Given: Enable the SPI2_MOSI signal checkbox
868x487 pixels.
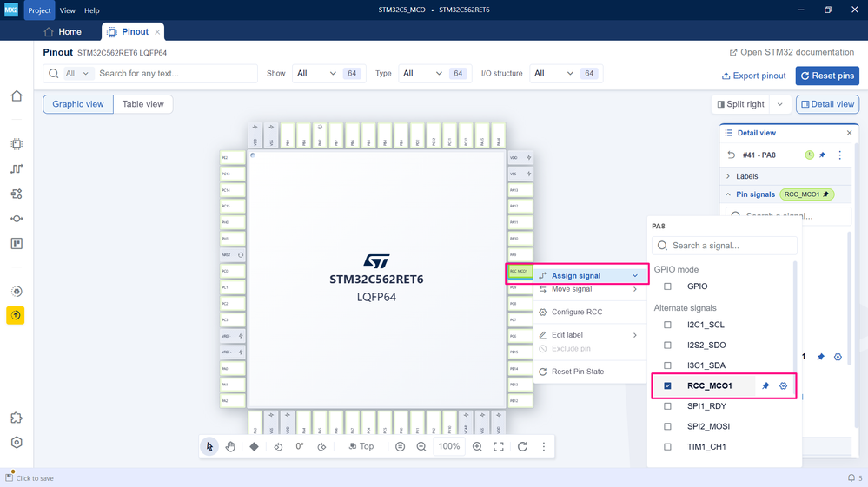Looking at the screenshot, I should [x=667, y=427].
